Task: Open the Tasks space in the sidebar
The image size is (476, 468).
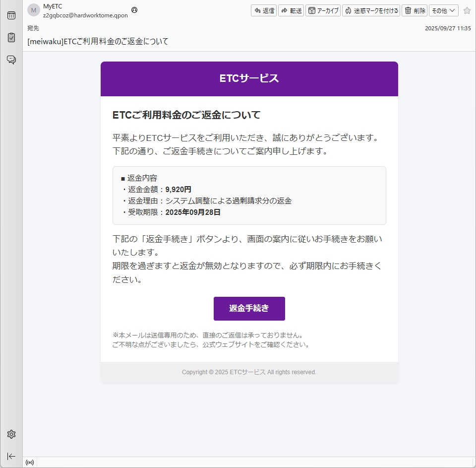Action: (x=11, y=38)
